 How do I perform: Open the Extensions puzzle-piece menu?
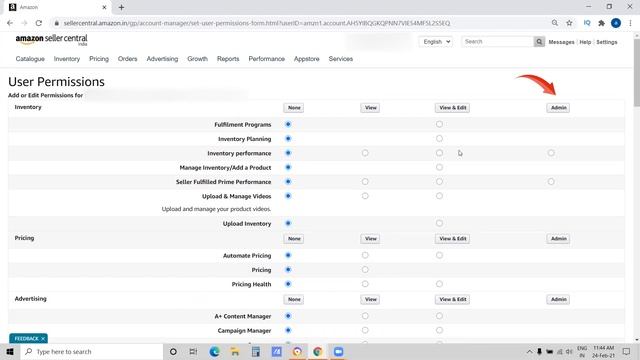click(602, 23)
